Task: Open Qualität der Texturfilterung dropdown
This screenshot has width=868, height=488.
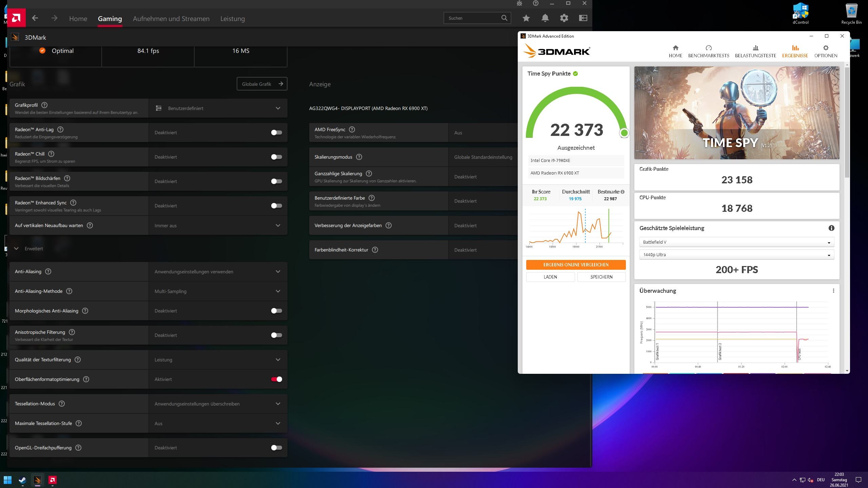Action: tap(218, 360)
